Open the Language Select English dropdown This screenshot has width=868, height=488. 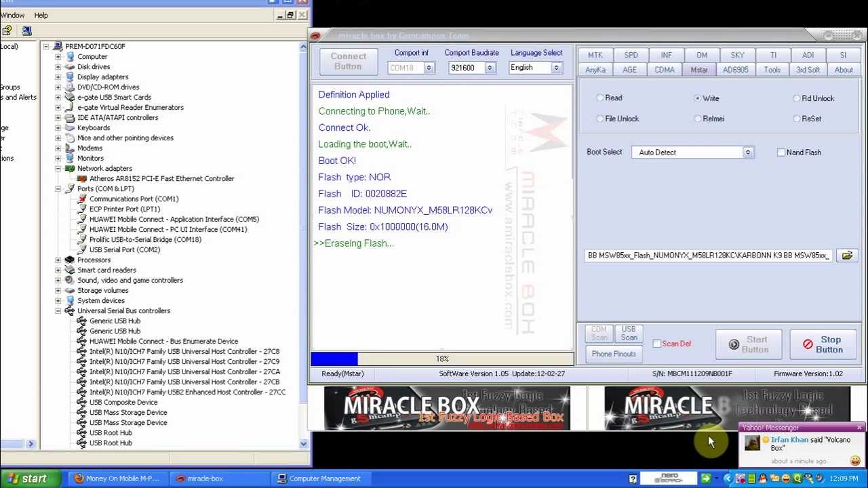coord(556,68)
